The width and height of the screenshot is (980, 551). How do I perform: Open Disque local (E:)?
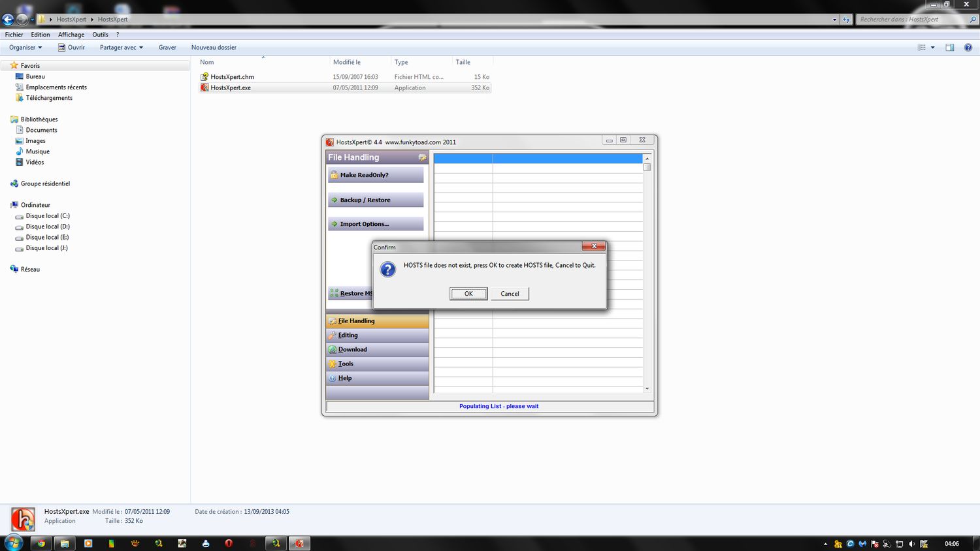point(47,237)
